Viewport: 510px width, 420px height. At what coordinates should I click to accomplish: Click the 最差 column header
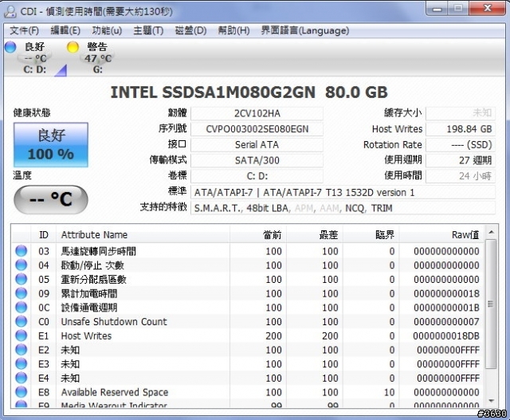(315, 234)
